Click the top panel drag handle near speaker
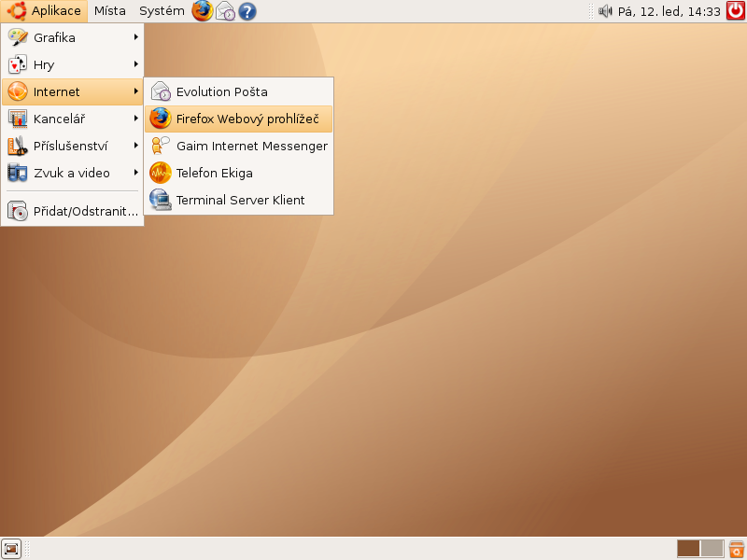This screenshot has width=747, height=560. 591,11
